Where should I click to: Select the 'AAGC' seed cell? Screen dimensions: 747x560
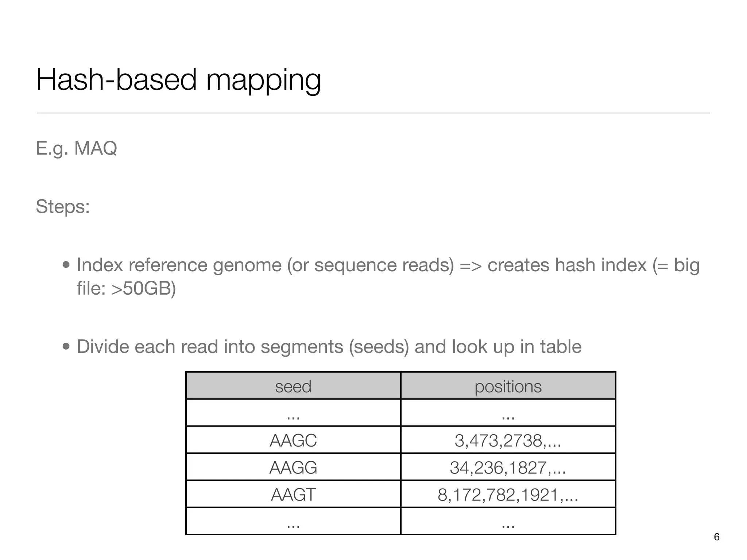click(x=293, y=440)
